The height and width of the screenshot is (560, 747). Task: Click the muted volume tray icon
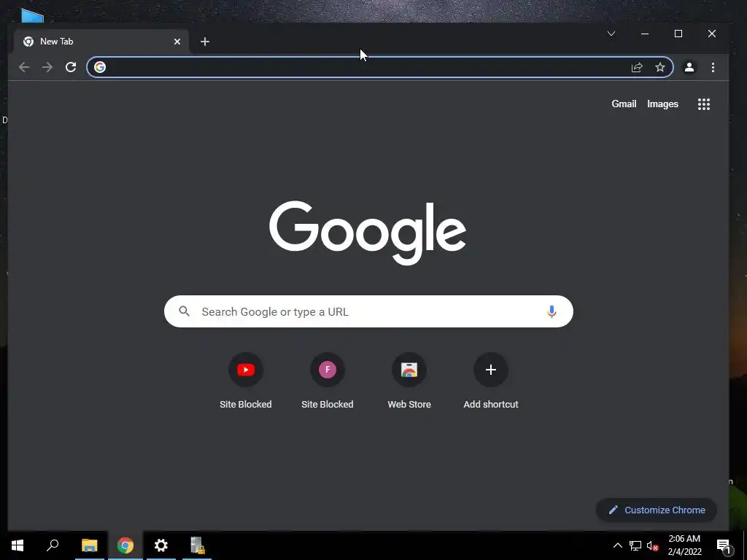point(653,545)
